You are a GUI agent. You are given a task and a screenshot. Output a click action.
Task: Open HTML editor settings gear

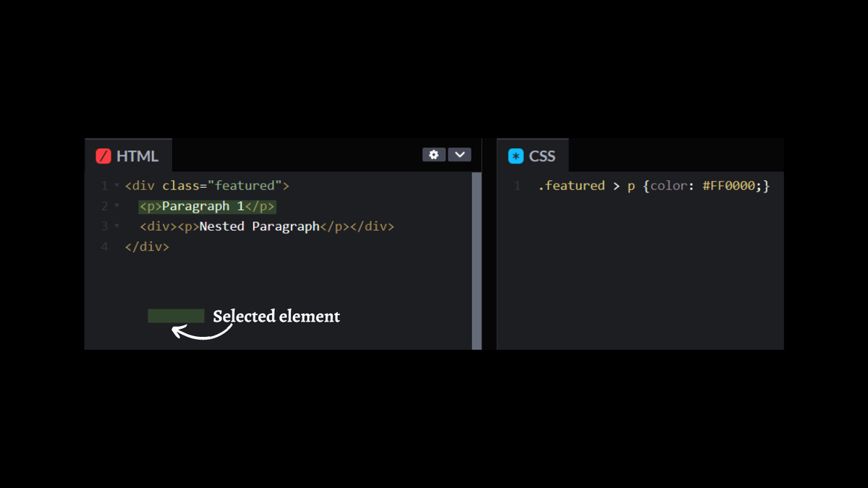tap(433, 155)
